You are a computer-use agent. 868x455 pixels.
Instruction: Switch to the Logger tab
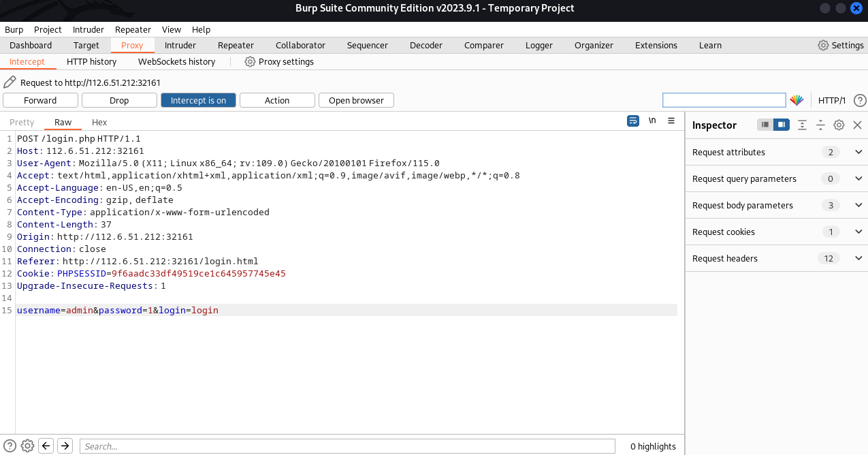(x=539, y=45)
